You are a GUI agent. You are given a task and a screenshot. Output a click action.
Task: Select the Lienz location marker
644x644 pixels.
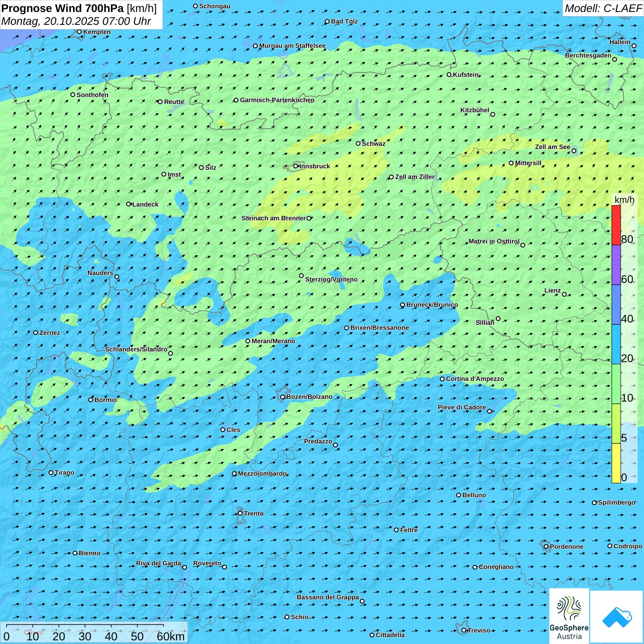pyautogui.click(x=564, y=294)
